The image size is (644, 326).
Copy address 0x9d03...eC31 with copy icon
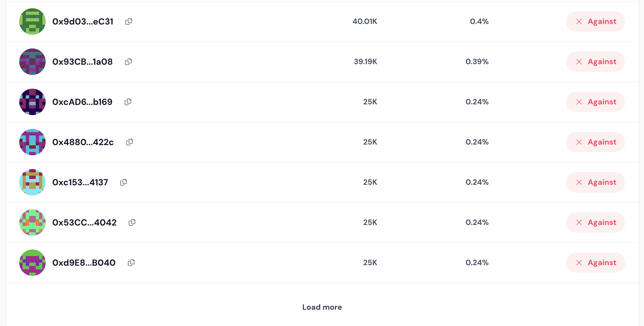(129, 21)
